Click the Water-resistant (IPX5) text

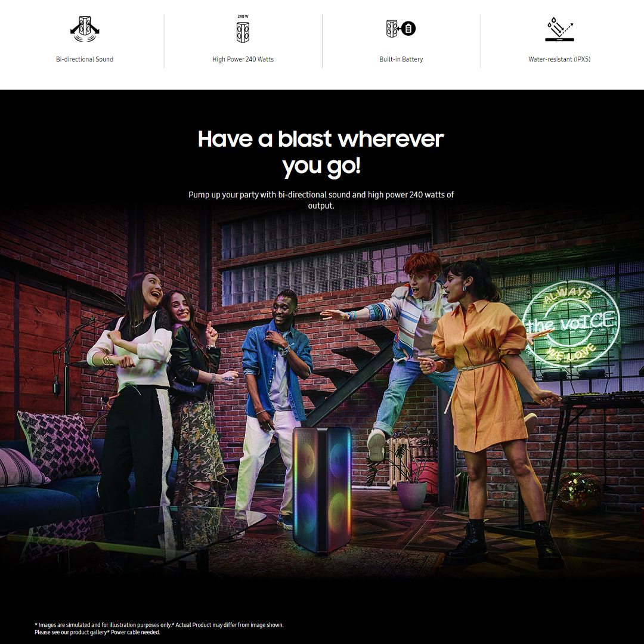coord(559,59)
